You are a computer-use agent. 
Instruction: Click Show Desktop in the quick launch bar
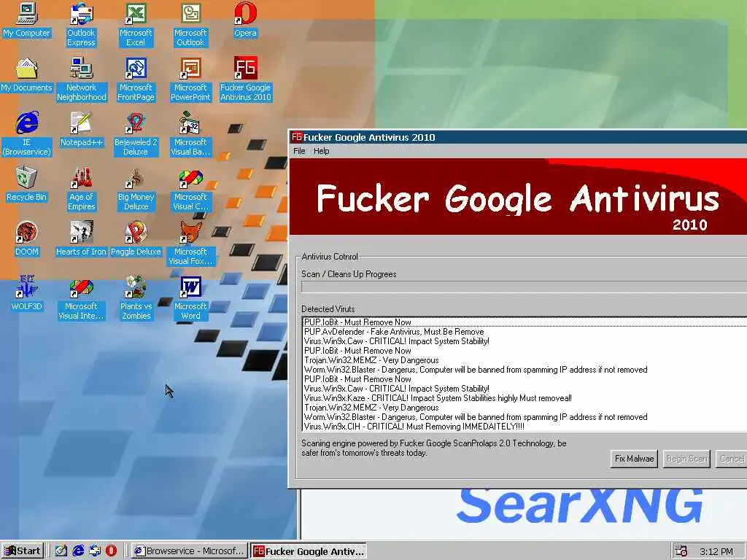[61, 551]
